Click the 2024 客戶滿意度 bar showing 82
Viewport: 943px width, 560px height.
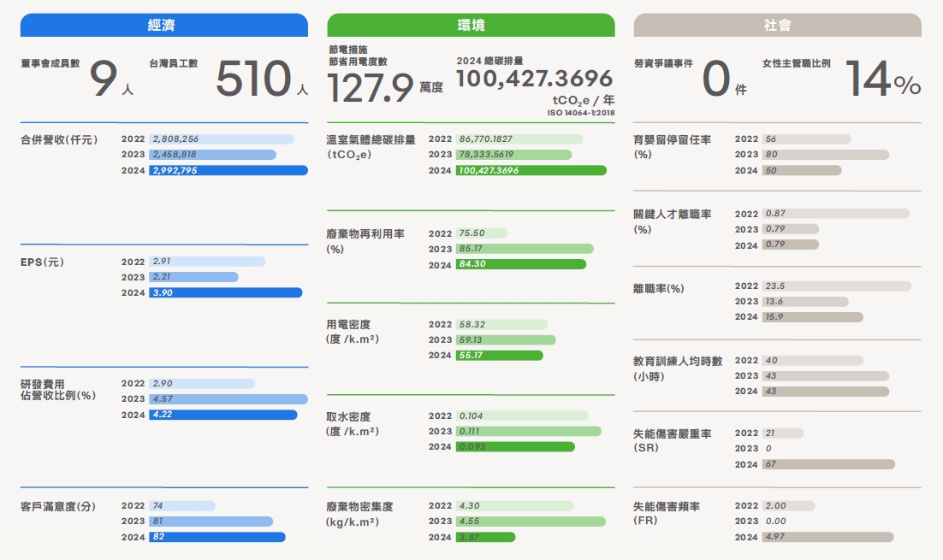(216, 537)
